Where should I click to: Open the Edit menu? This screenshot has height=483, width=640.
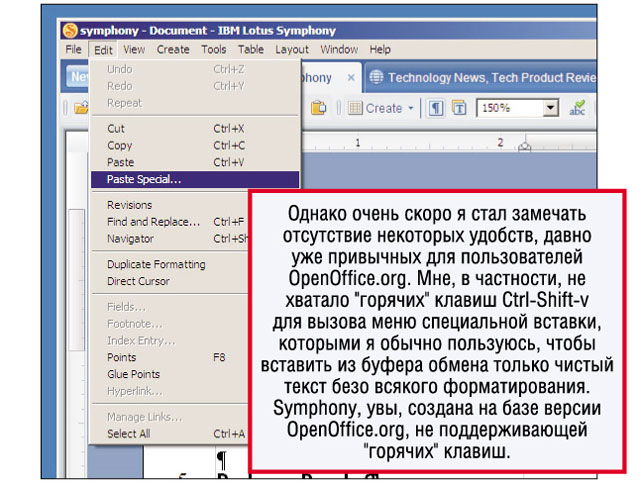103,50
